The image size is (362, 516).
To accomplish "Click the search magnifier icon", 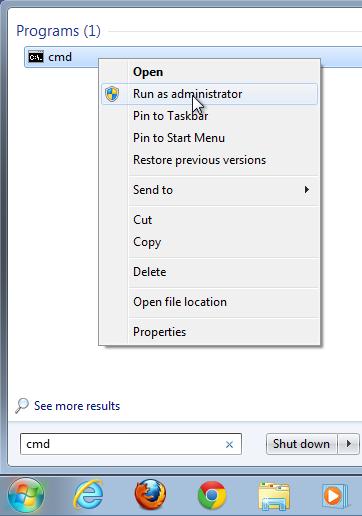I will pos(22,405).
